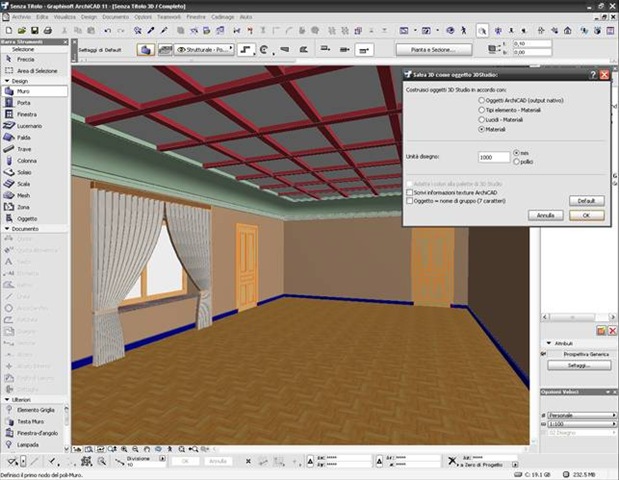Image resolution: width=619 pixels, height=480 pixels.
Task: Click the Unità disegno value field
Action: (x=494, y=157)
